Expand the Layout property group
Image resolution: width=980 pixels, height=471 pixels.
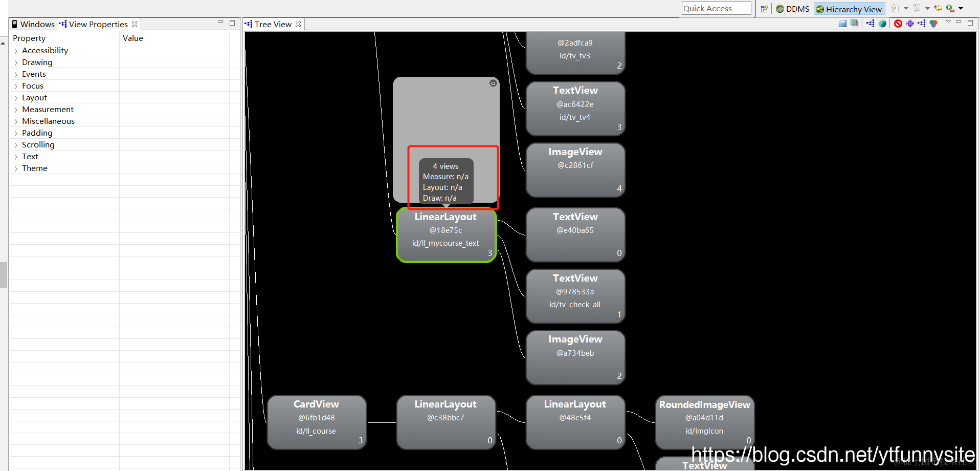16,98
